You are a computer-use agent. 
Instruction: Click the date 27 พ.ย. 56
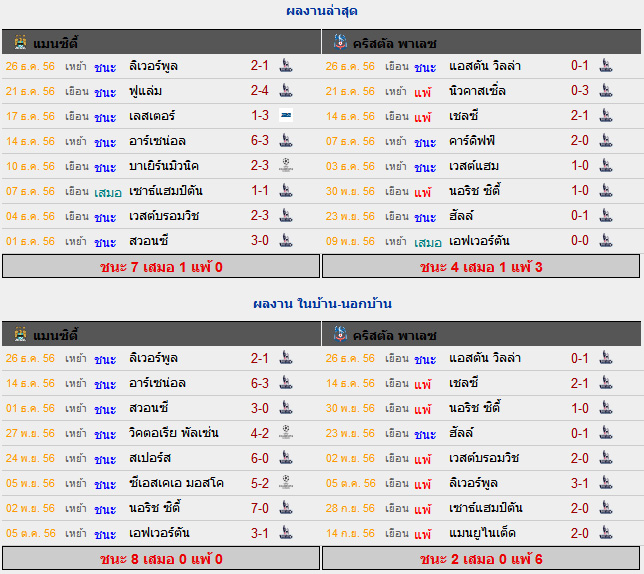point(30,433)
